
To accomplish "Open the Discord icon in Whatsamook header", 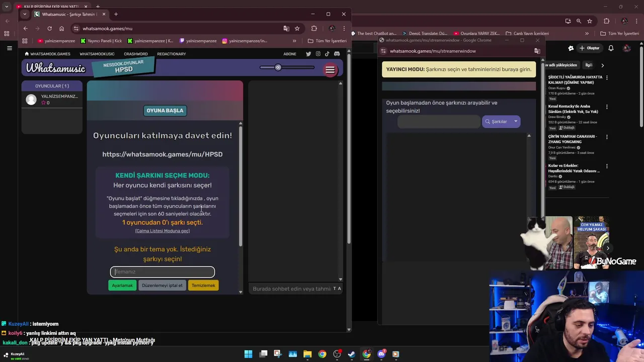I will click(x=337, y=54).
